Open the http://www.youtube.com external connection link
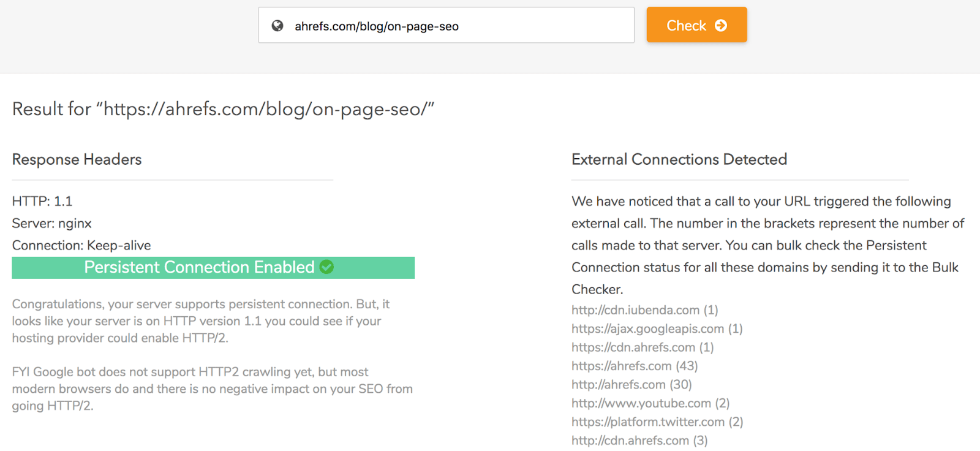The width and height of the screenshot is (980, 451). 641,403
